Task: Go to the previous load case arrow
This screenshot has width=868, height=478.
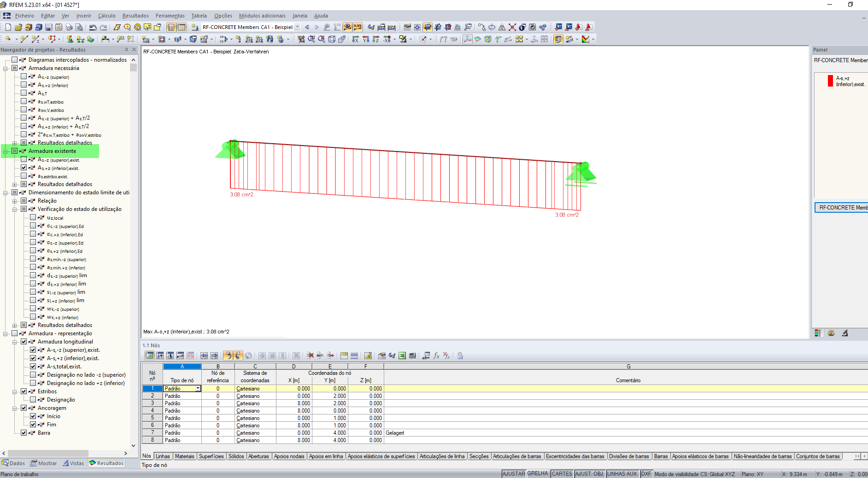Action: pos(307,27)
